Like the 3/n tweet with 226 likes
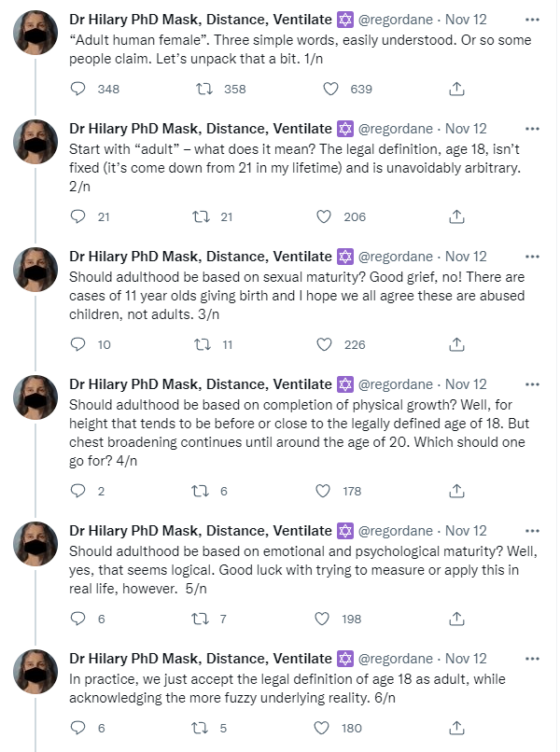560x752 pixels. pyautogui.click(x=325, y=344)
